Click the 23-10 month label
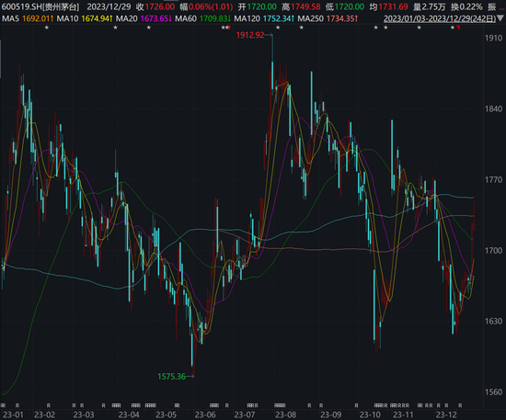The width and height of the screenshot is (506, 420). click(370, 414)
